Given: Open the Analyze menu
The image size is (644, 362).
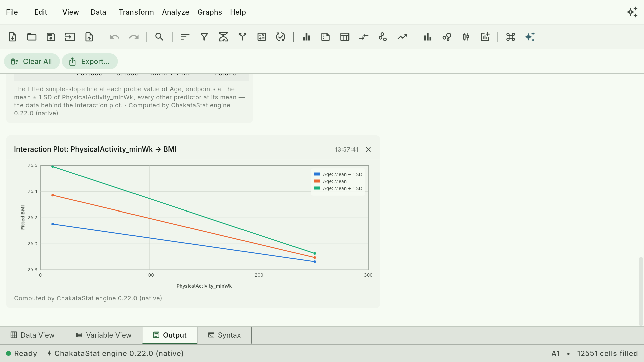Looking at the screenshot, I should 176,12.
